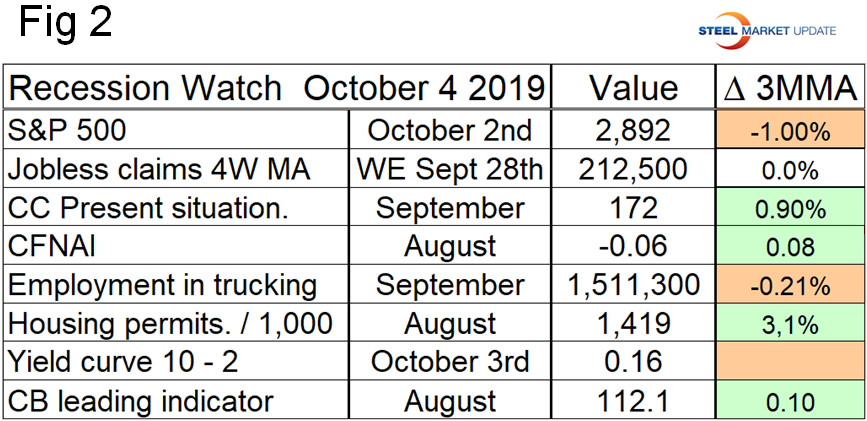This screenshot has height=421, width=867.
Task: Click the empty orange yield curve cell
Action: (x=790, y=363)
